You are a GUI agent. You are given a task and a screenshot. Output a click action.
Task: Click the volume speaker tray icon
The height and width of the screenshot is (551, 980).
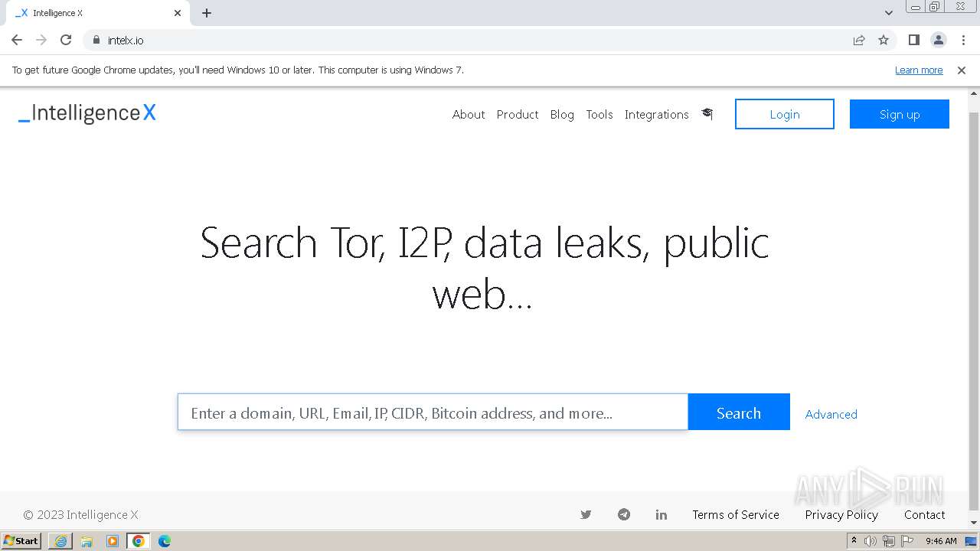pos(871,541)
